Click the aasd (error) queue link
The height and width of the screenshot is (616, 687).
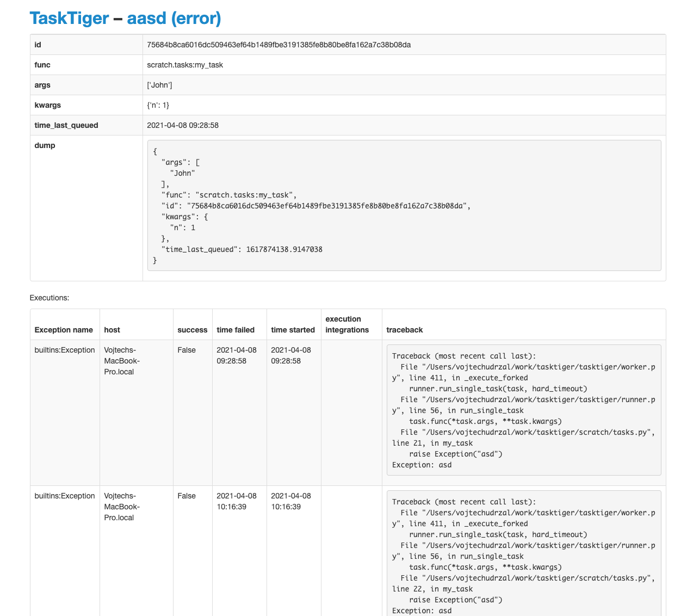tap(174, 18)
